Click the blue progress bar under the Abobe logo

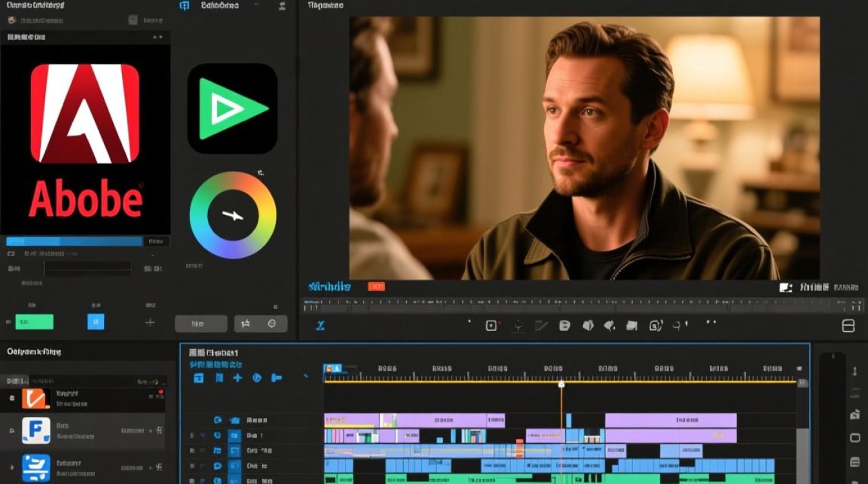[x=74, y=241]
